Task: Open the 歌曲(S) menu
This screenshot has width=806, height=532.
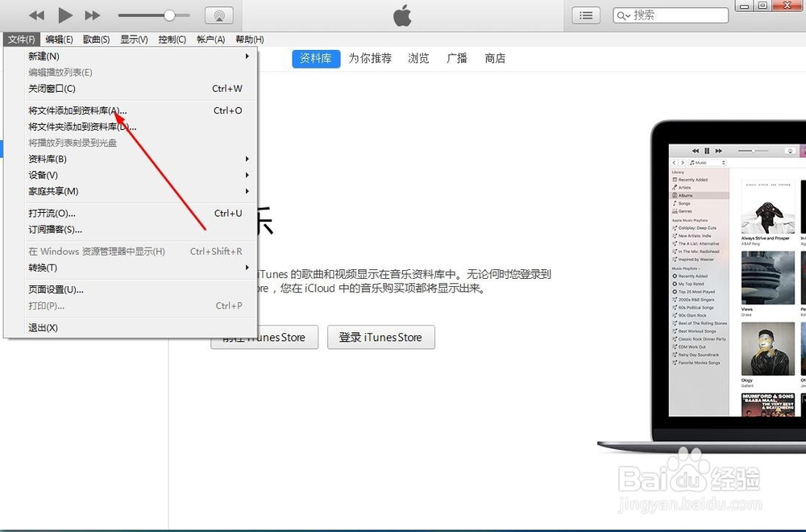Action: click(x=96, y=39)
